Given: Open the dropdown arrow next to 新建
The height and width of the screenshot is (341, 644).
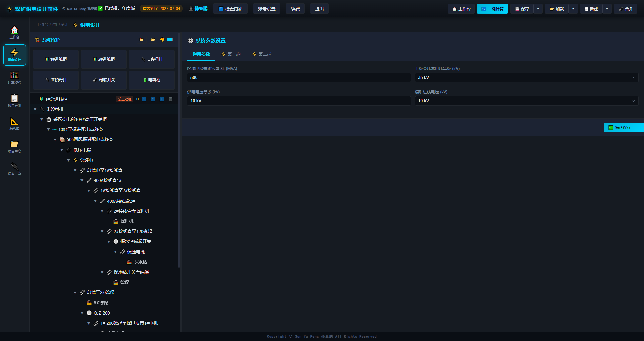Looking at the screenshot, I should tap(607, 9).
